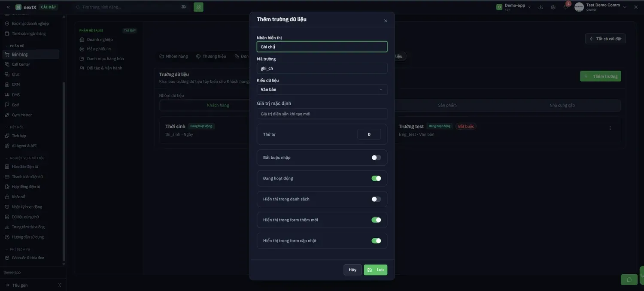Click the Mã trường input field
This screenshot has height=291, width=644.
(x=322, y=68)
